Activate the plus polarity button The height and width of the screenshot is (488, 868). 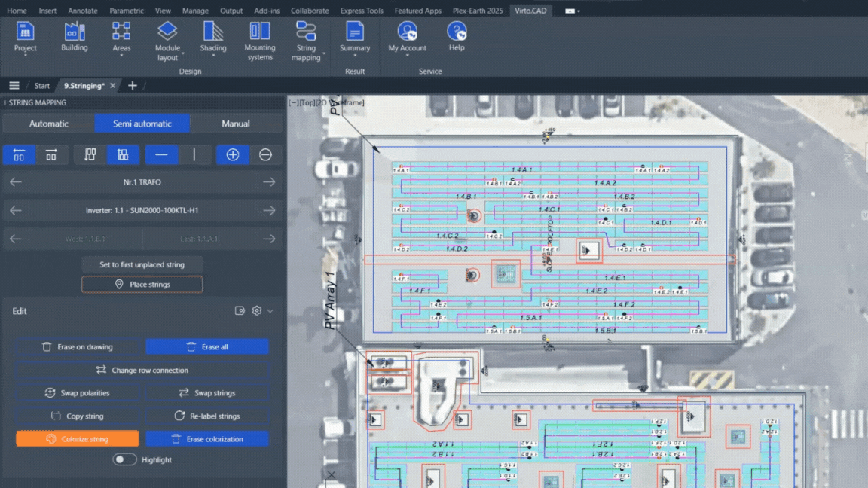(x=233, y=155)
